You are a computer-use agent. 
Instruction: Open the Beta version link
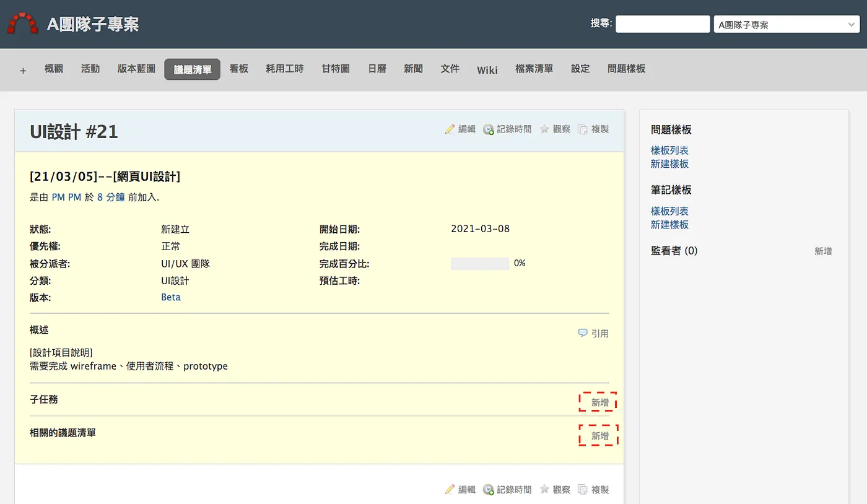pos(171,297)
